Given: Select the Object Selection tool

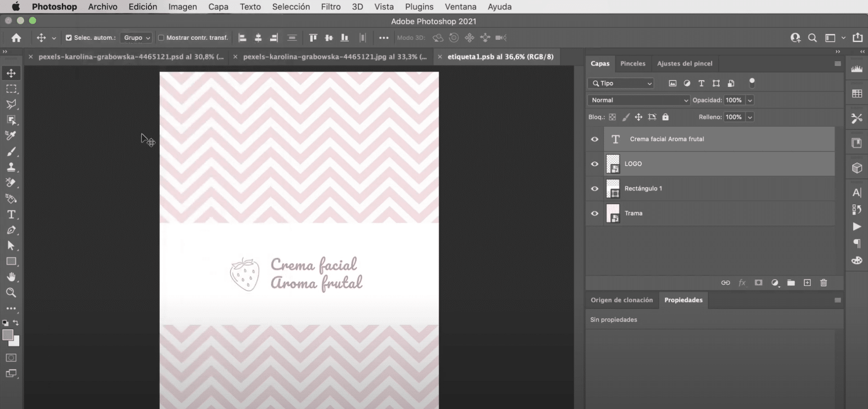Looking at the screenshot, I should pyautogui.click(x=11, y=120).
